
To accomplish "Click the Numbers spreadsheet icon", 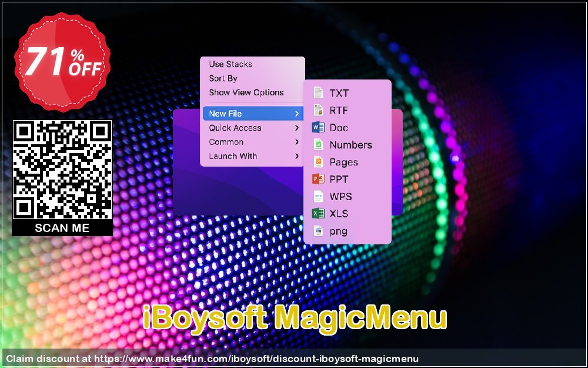I will coord(318,145).
